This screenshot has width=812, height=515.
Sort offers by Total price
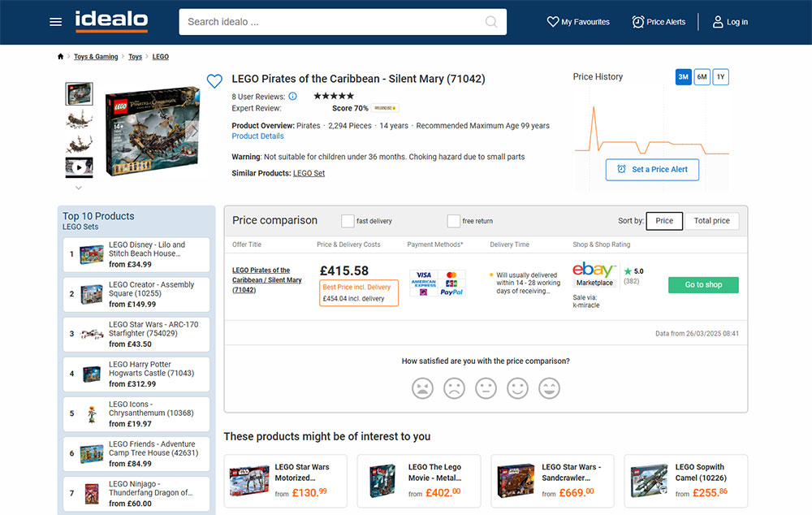[x=711, y=221]
